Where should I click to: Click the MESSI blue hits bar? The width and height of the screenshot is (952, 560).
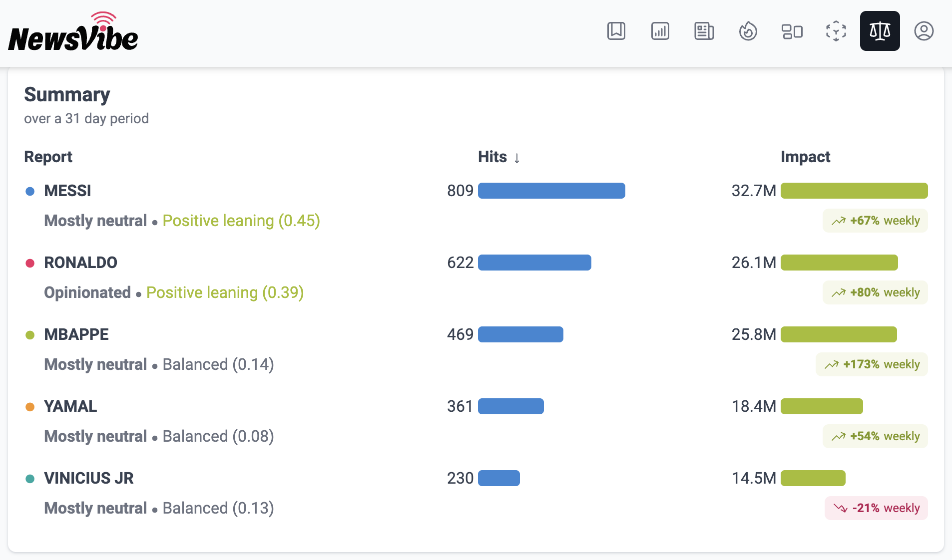coord(551,191)
